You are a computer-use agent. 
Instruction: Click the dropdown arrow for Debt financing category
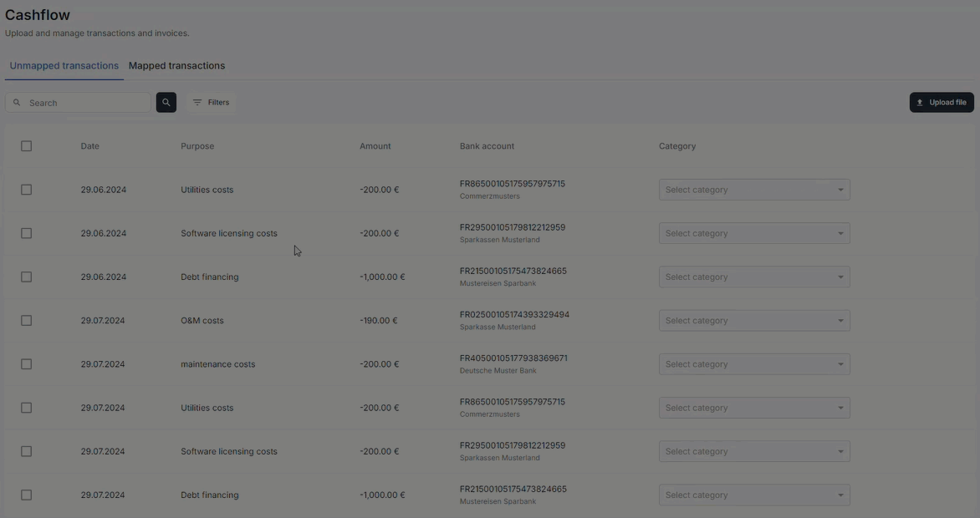(840, 277)
